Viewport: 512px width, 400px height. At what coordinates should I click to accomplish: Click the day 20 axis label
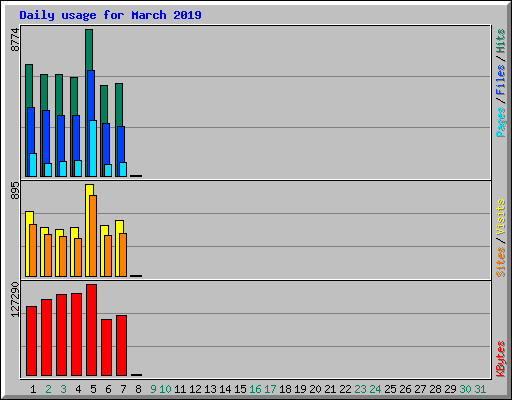click(x=315, y=389)
